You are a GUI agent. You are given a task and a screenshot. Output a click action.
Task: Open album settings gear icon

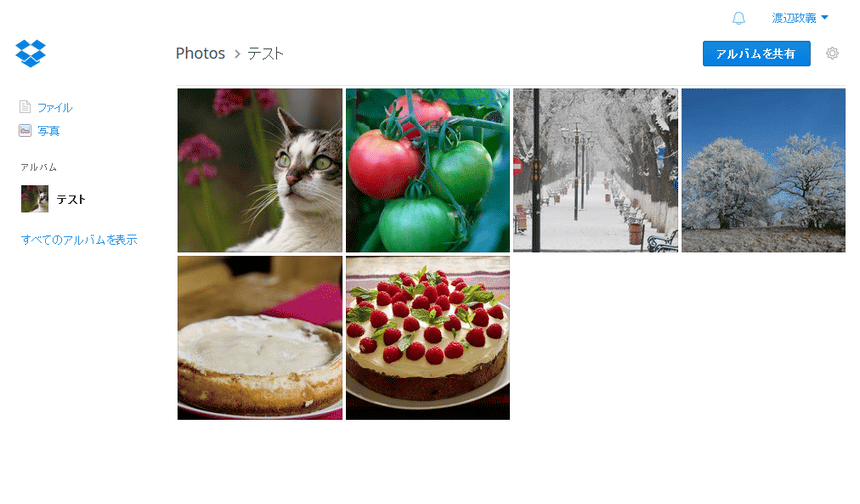(x=832, y=53)
